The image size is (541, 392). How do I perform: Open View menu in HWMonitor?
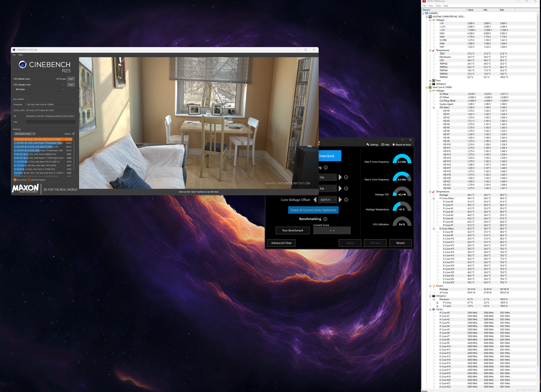pos(431,6)
